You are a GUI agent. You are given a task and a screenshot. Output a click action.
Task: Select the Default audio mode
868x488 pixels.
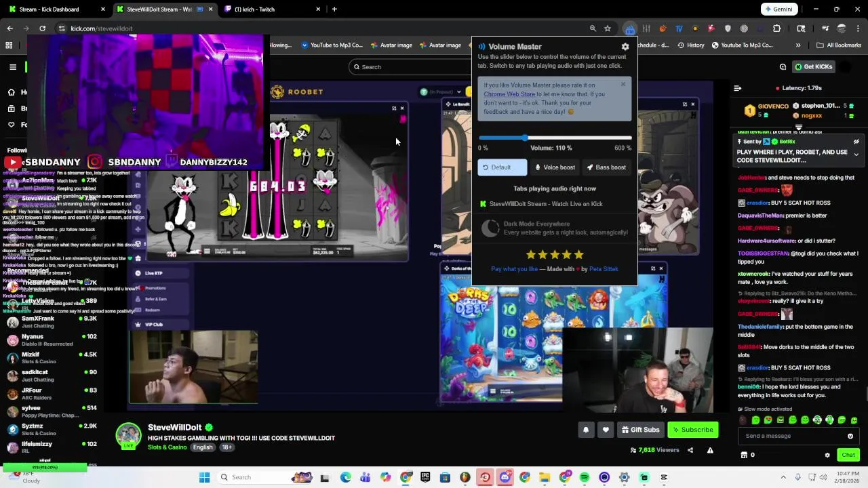coord(502,167)
